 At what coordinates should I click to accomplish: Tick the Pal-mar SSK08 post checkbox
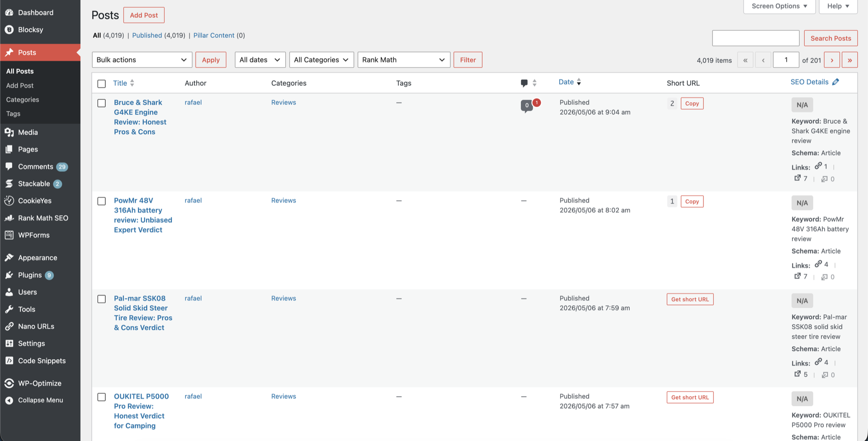(x=102, y=299)
